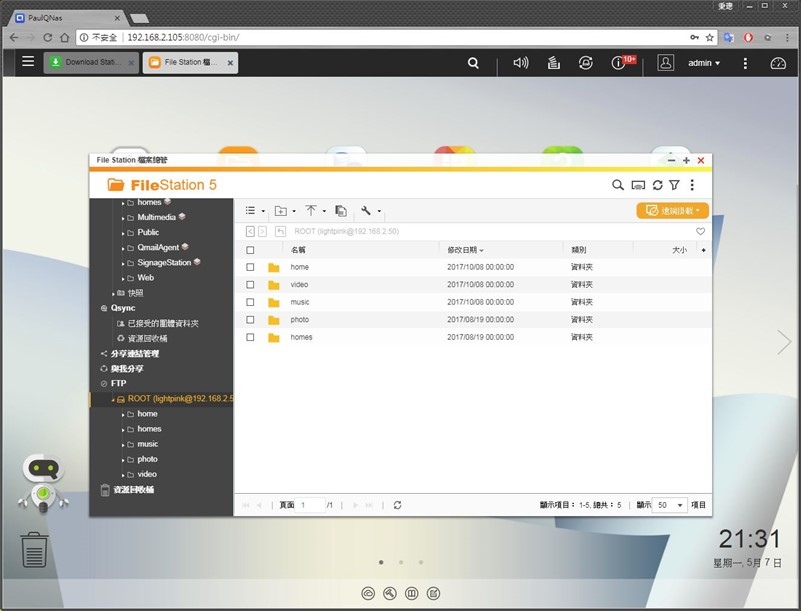Bookmark the page with the star icon
Screen dimensions: 801x611
pos(710,37)
